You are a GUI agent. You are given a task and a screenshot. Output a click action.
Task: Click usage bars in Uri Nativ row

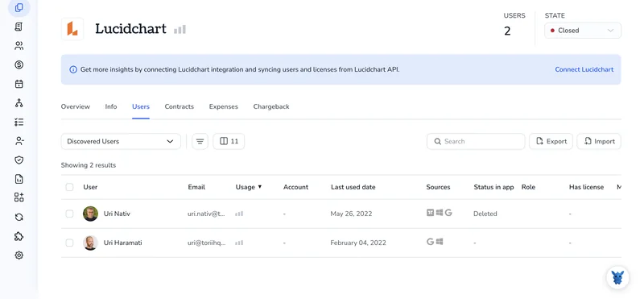pos(239,214)
